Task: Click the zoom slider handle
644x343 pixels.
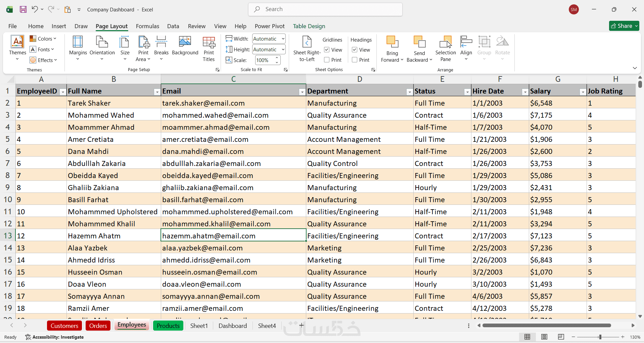Action: coord(600,337)
